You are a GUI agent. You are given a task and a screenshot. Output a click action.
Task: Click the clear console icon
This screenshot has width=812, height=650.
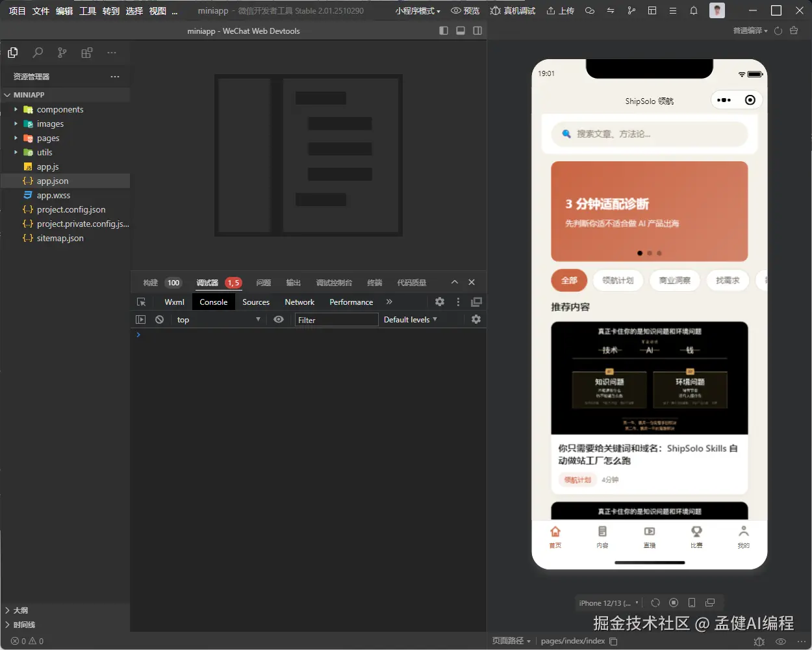click(x=159, y=319)
